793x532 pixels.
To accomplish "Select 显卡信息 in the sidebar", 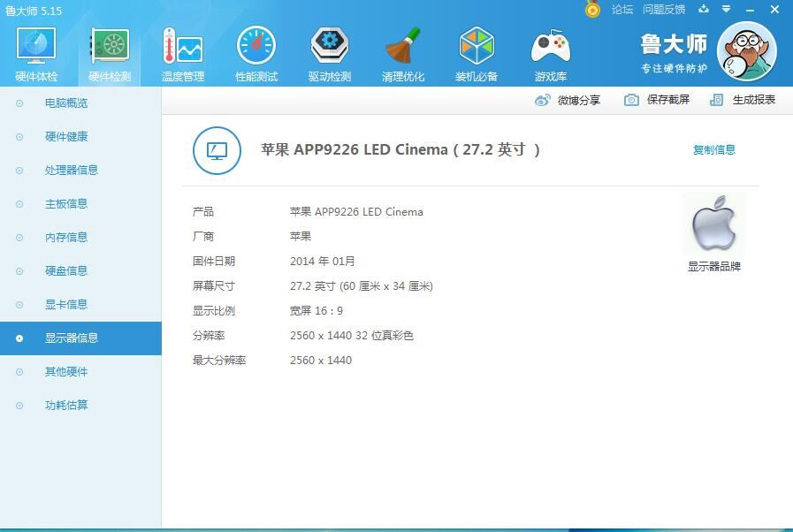I will coord(81,304).
